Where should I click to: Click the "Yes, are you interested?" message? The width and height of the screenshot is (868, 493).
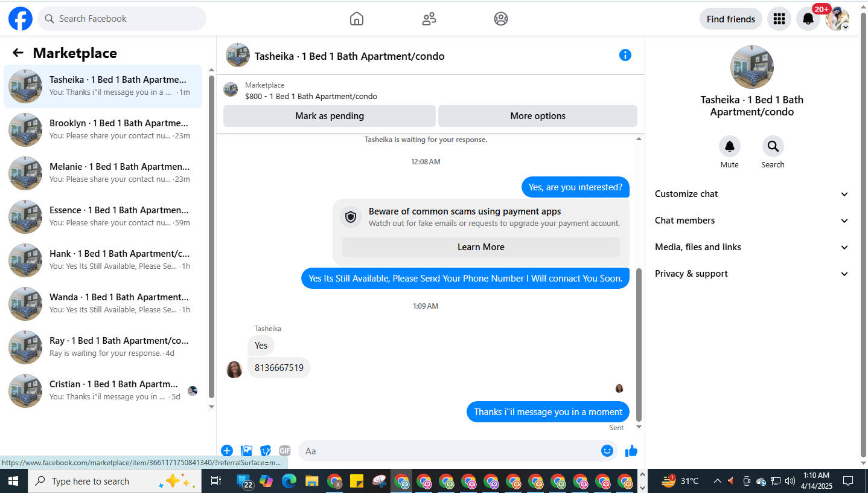point(575,187)
